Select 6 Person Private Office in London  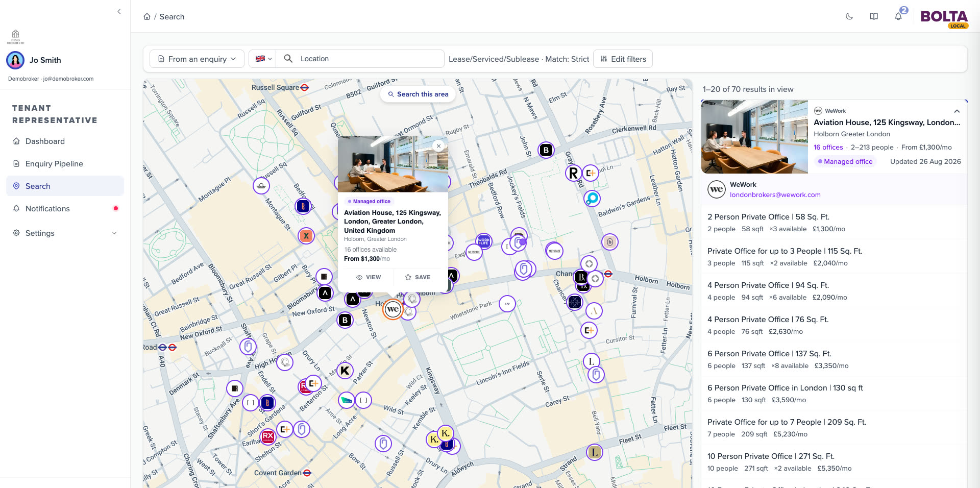(x=834, y=394)
